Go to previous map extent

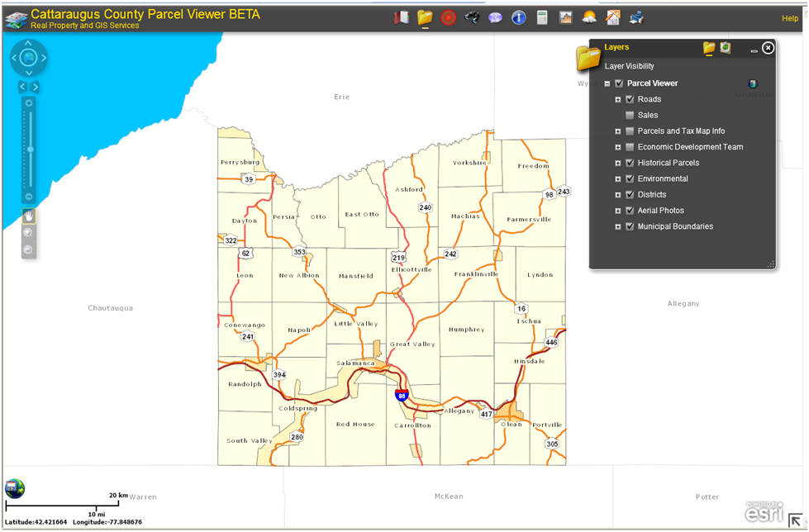pos(22,87)
